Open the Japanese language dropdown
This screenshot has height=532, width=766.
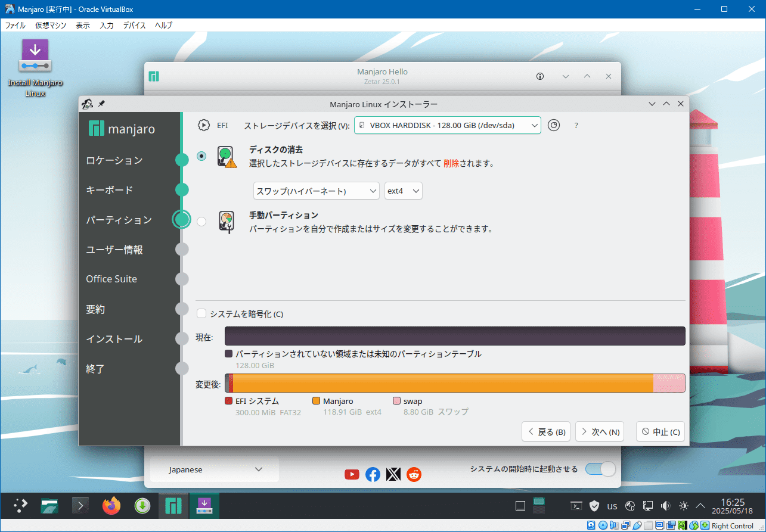(215, 469)
